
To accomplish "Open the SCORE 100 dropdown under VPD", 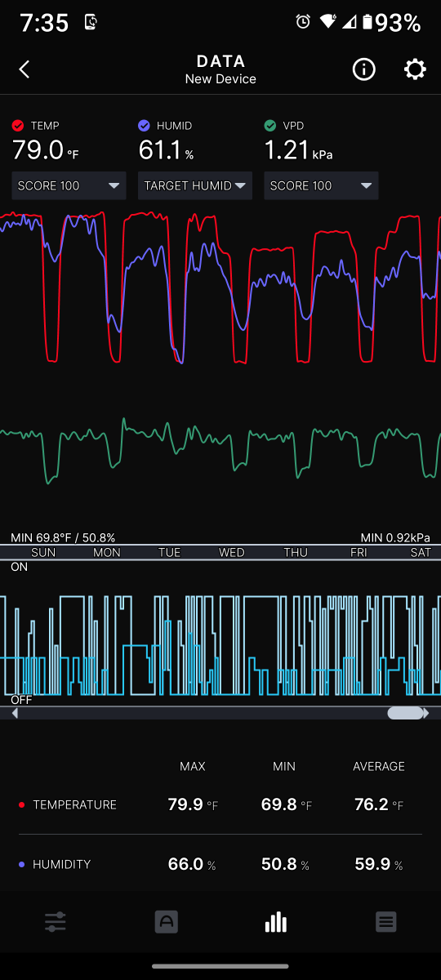I will tap(321, 185).
